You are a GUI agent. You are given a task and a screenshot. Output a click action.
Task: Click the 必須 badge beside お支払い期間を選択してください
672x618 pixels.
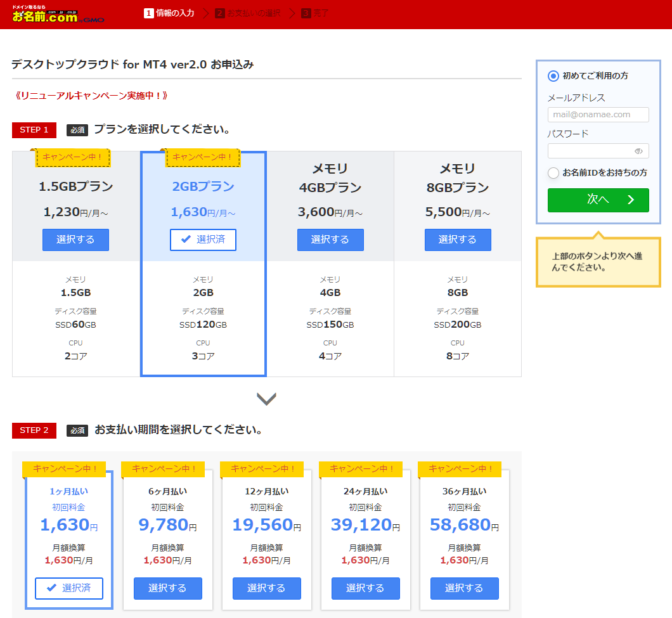[x=77, y=430]
